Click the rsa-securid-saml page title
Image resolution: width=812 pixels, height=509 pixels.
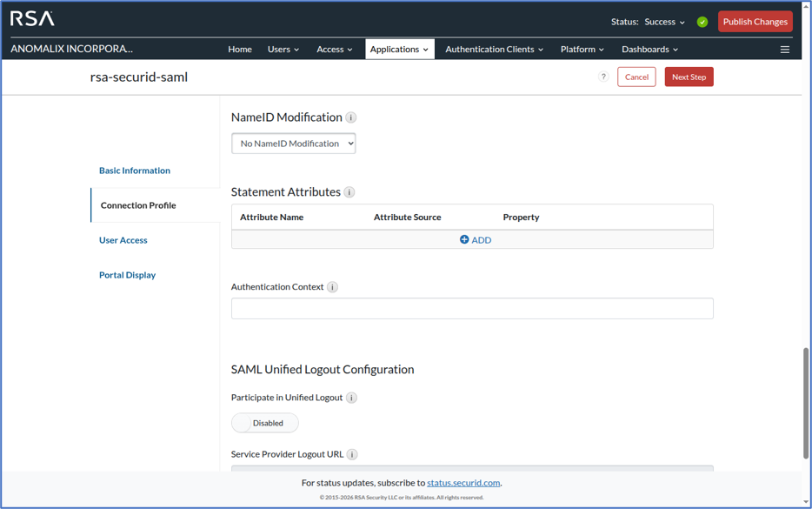point(139,77)
